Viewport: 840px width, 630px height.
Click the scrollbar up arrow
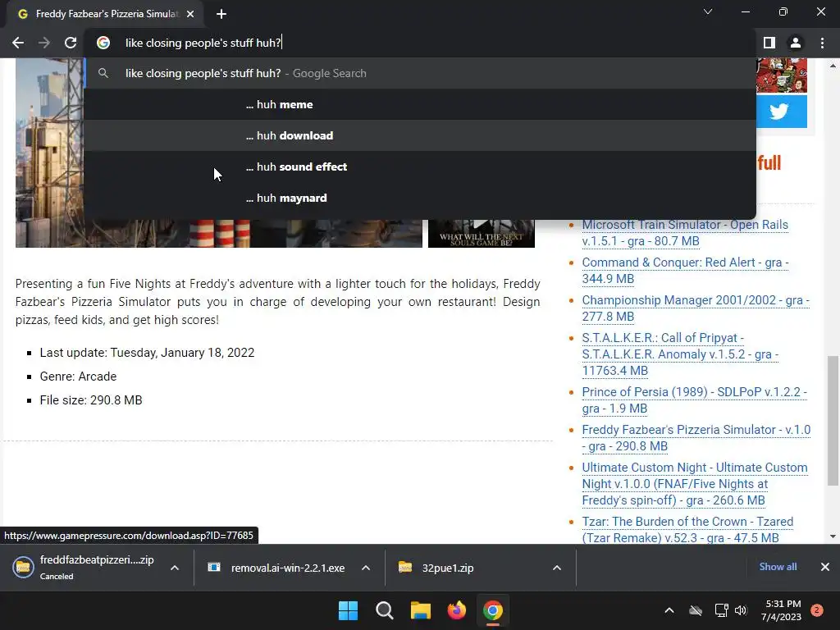pos(833,66)
